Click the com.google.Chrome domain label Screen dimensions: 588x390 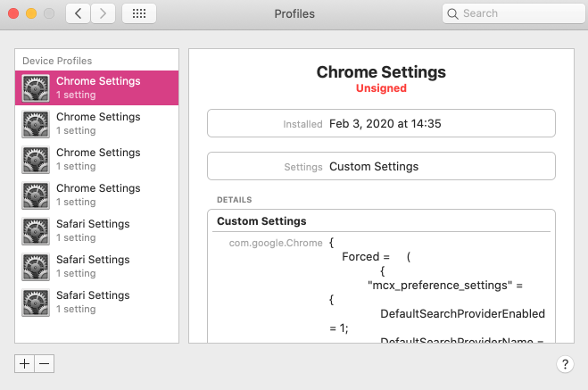(276, 243)
